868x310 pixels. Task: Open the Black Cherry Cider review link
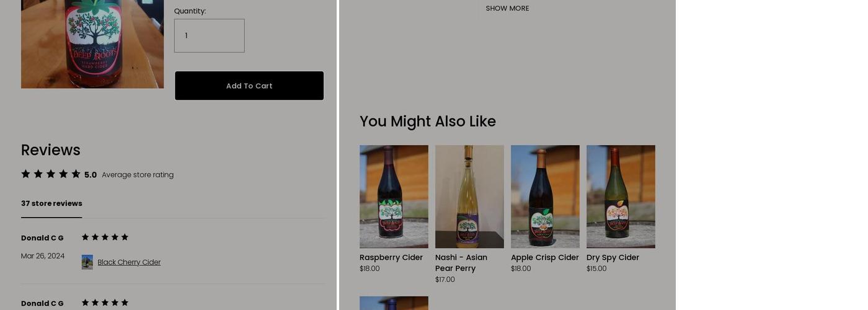[x=129, y=262]
